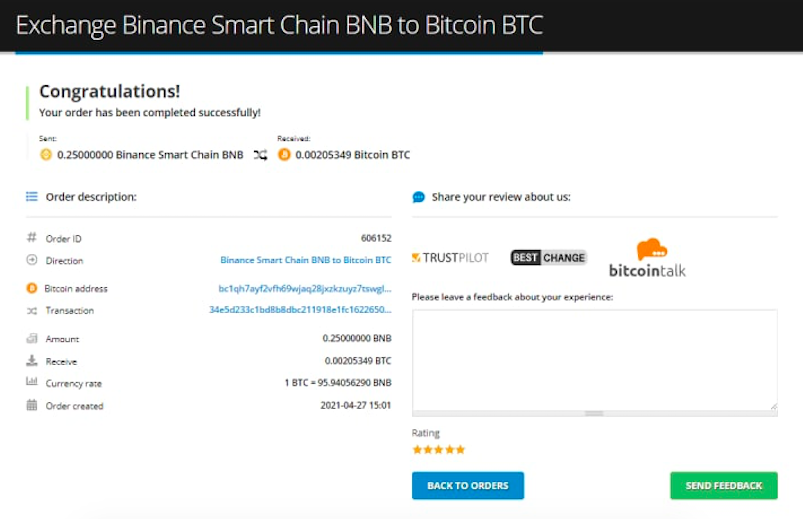This screenshot has width=803, height=519.
Task: Click the download icon next to Receive
Action: click(32, 360)
